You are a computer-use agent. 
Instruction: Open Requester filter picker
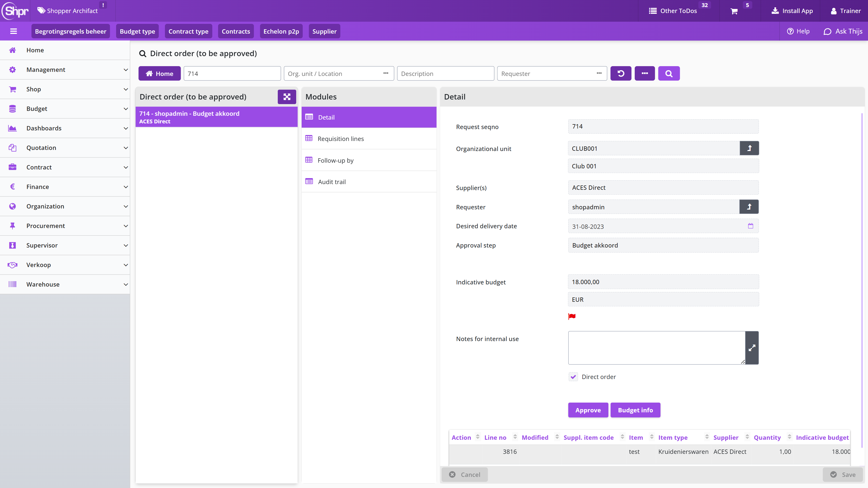pos(599,73)
